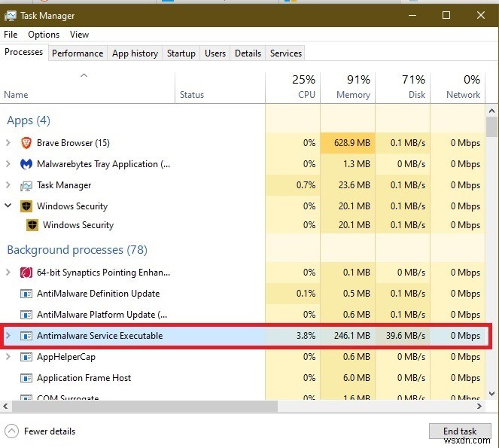
Task: Click Brave Browser memory value 628.9 MB
Action: pyautogui.click(x=348, y=143)
